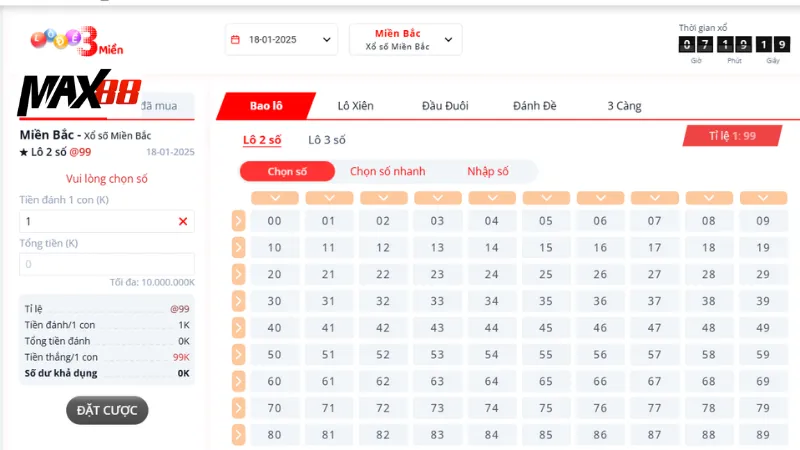Pick number 49
This screenshot has width=800, height=450.
tap(763, 328)
